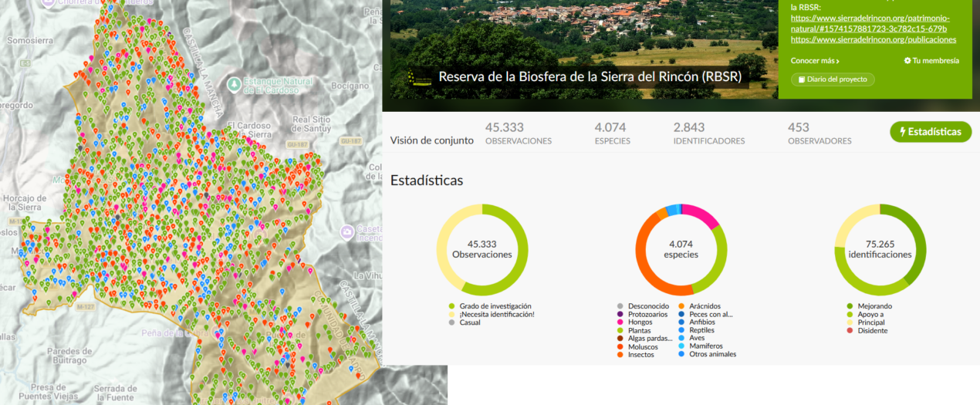980x405 pixels.
Task: Click the Reserva de la Biosfera project title
Action: point(590,76)
